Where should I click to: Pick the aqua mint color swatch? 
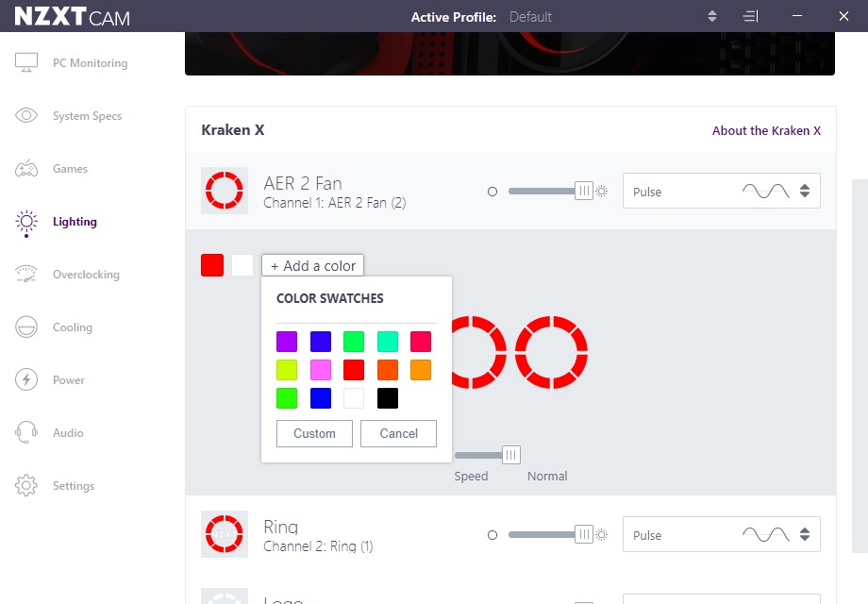click(x=388, y=342)
